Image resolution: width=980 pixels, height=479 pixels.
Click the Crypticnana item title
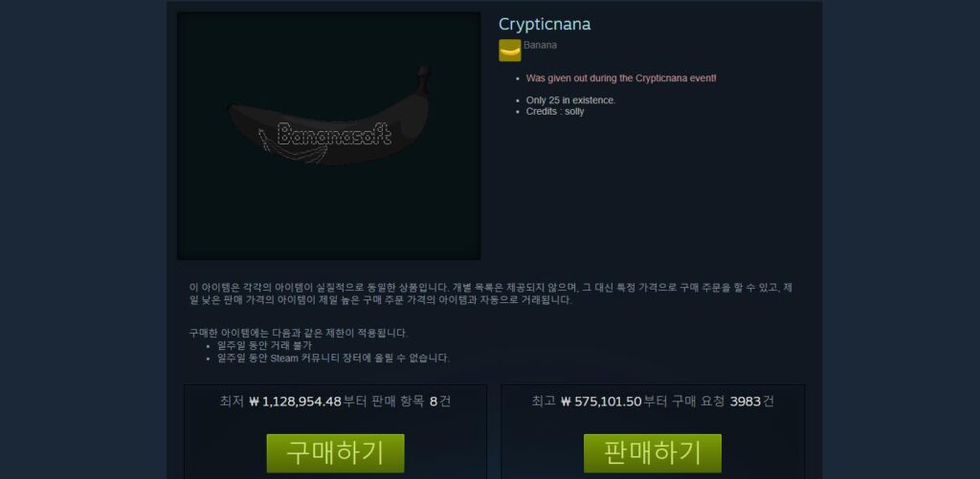545,24
